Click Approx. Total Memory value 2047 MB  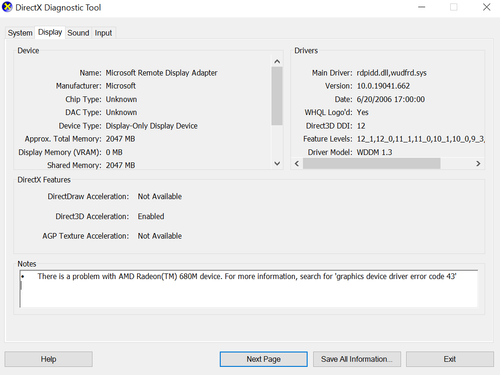coord(120,139)
